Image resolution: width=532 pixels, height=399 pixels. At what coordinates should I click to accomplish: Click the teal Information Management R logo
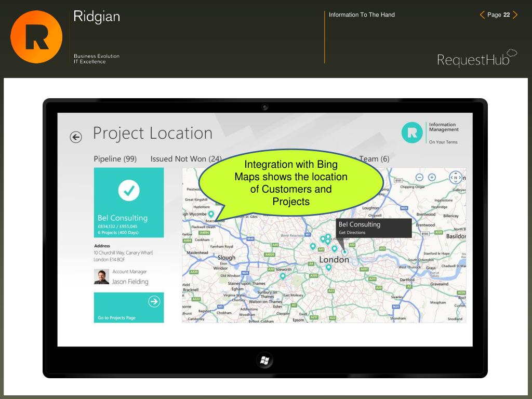[x=412, y=132]
